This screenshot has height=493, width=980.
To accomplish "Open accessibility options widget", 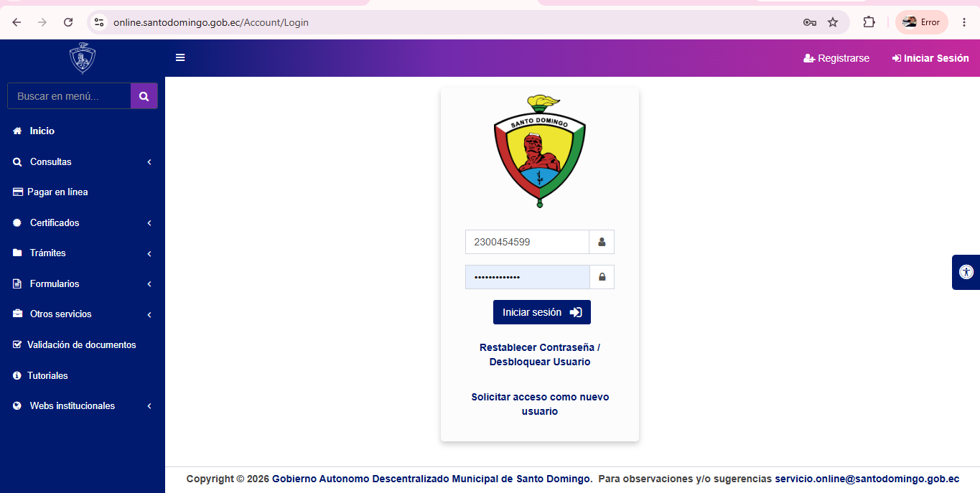I will click(966, 272).
